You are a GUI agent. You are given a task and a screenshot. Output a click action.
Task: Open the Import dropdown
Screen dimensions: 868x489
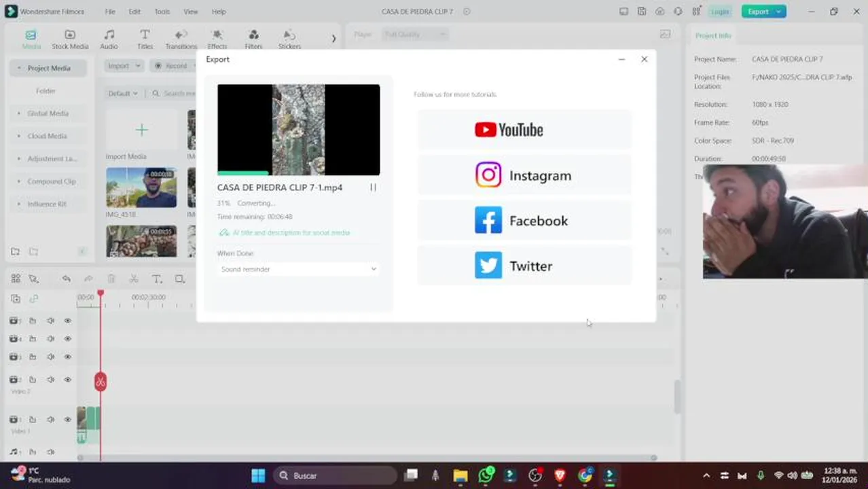click(x=124, y=66)
